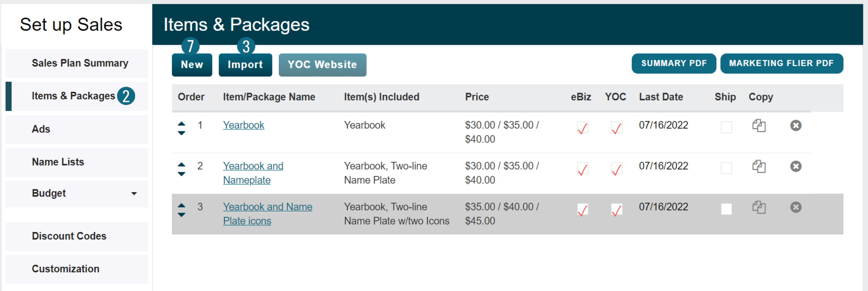Open Sales Plan Summary in sidebar
The height and width of the screenshot is (291, 868).
80,63
